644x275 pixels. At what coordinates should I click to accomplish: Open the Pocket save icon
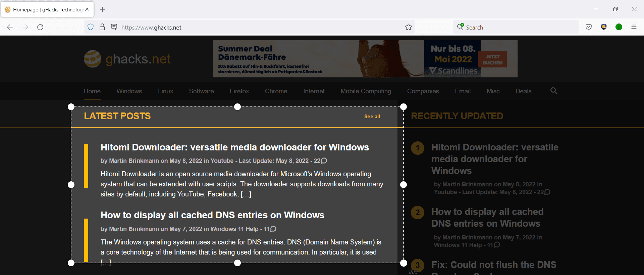click(589, 27)
